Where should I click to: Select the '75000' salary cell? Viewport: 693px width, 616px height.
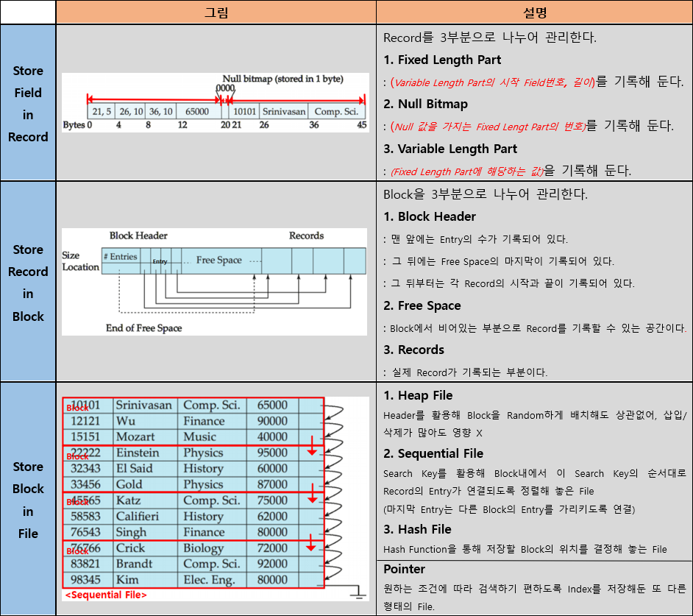coord(272,500)
